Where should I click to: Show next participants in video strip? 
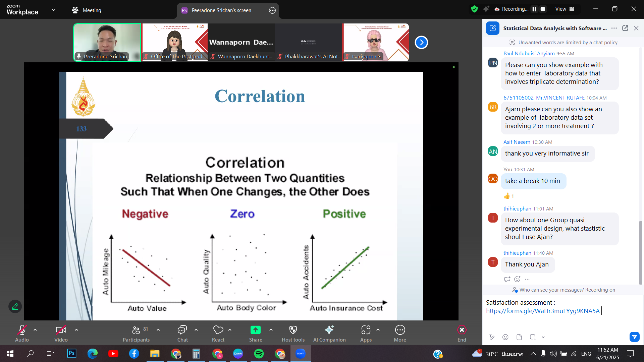[x=421, y=43]
